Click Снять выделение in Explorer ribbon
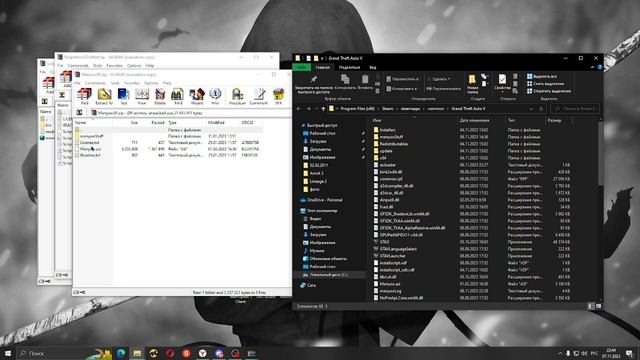Screen dimensions: 640x360 pos(545,84)
